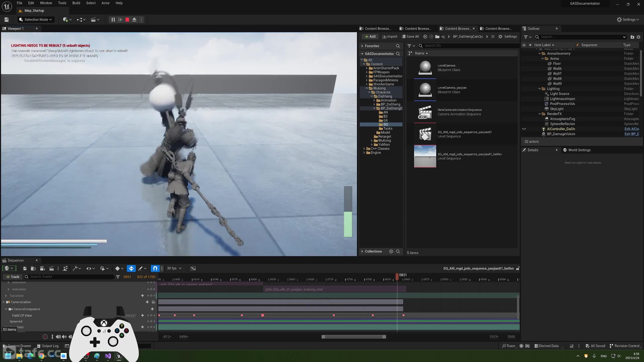
Task: Click Save All in Content Browser
Action: coord(411,37)
